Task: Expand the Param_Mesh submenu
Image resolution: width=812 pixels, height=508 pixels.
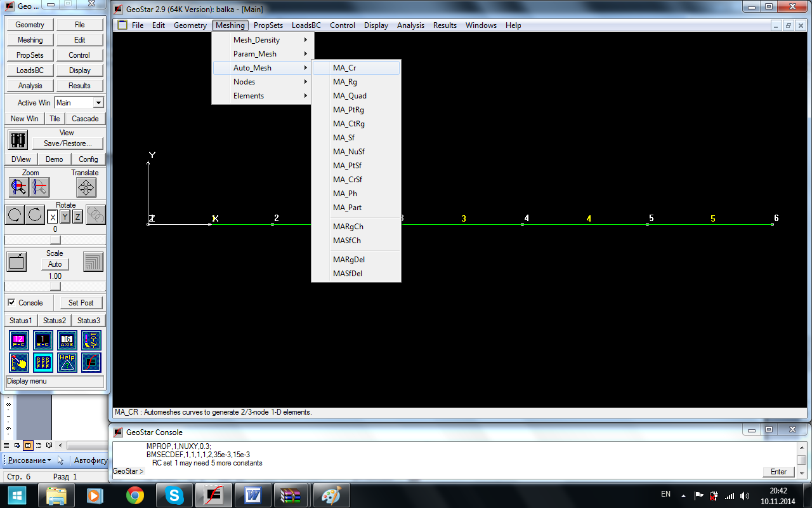Action: pos(263,54)
